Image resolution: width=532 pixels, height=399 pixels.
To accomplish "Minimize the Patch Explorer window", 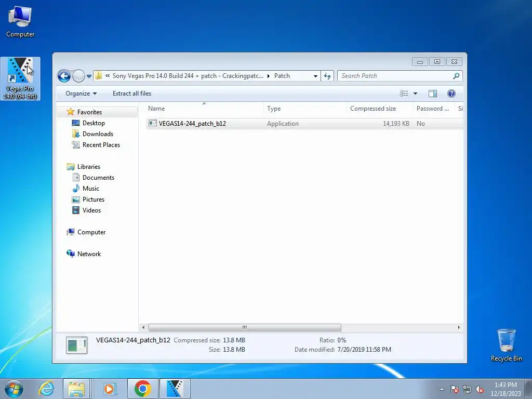I will [x=420, y=62].
